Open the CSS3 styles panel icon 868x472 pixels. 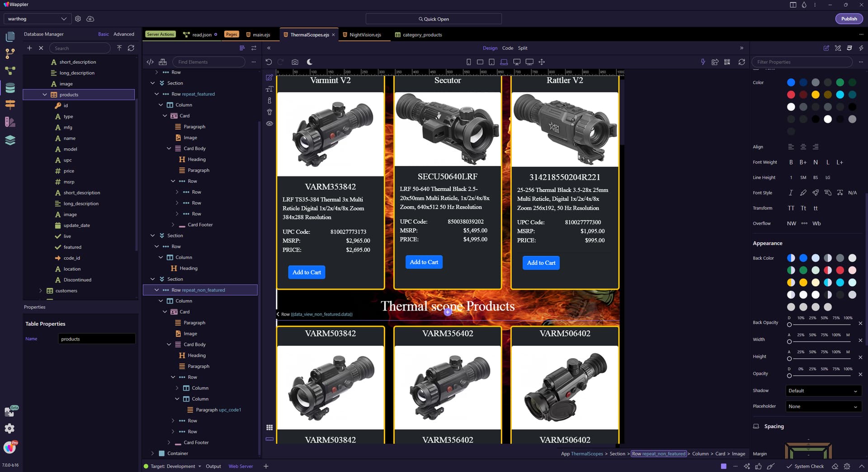pos(849,48)
